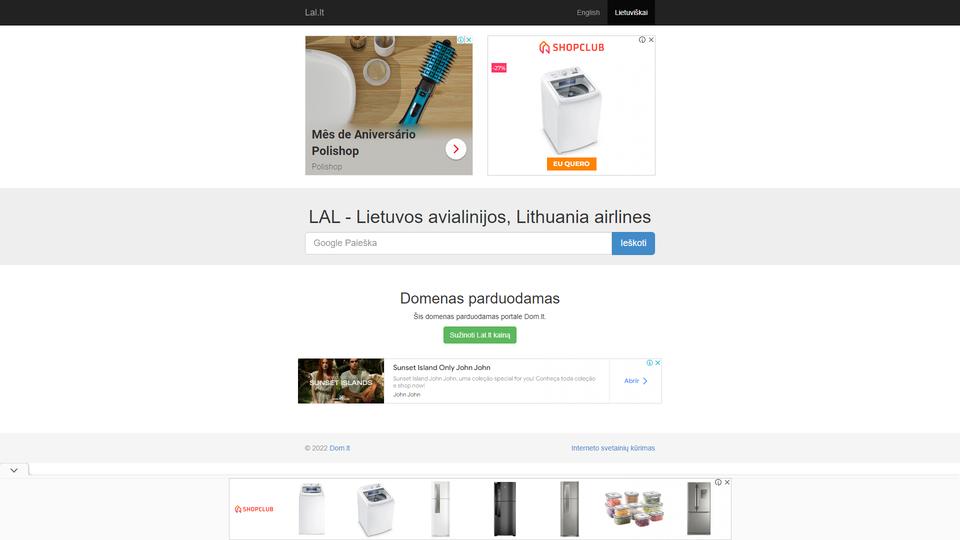Open Interneto svetainių kūrimas link
Screen dimensions: 960x540
(x=613, y=448)
